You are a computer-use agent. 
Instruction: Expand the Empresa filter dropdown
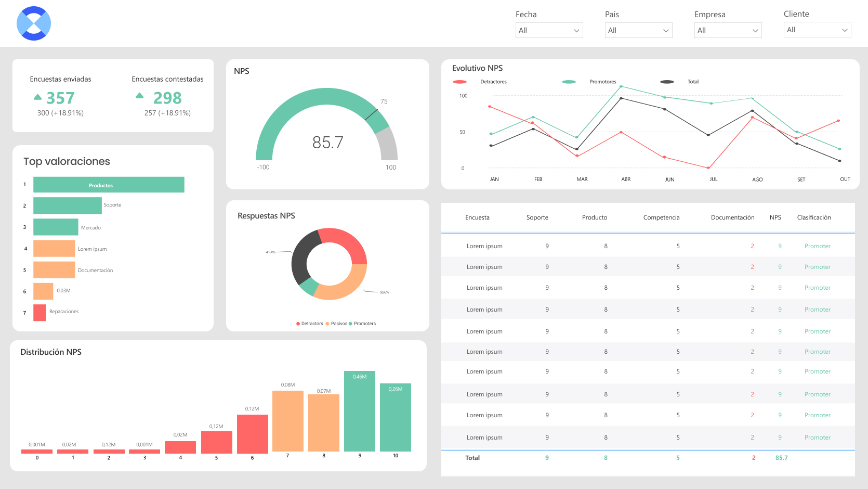click(728, 30)
